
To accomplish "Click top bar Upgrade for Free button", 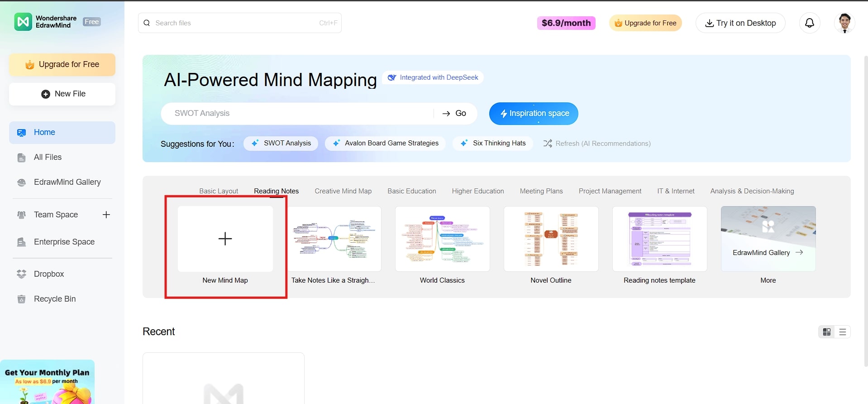I will [x=645, y=23].
